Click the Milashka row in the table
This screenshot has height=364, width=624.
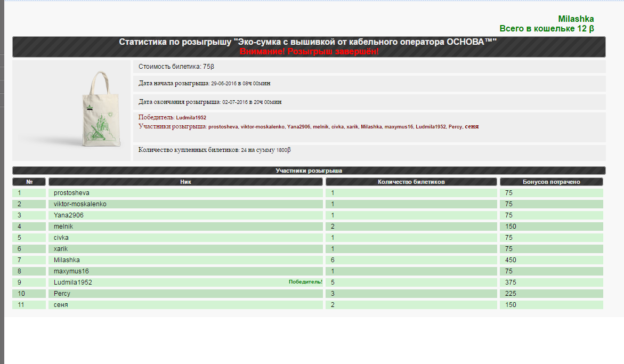tap(67, 260)
